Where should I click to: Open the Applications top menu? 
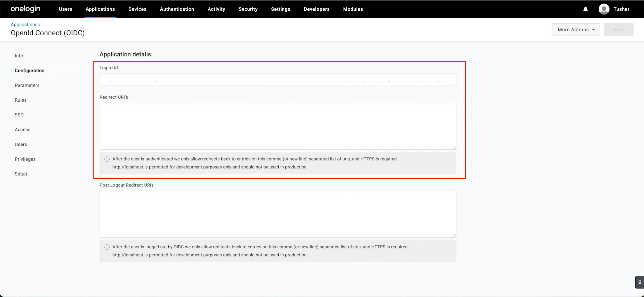click(100, 9)
